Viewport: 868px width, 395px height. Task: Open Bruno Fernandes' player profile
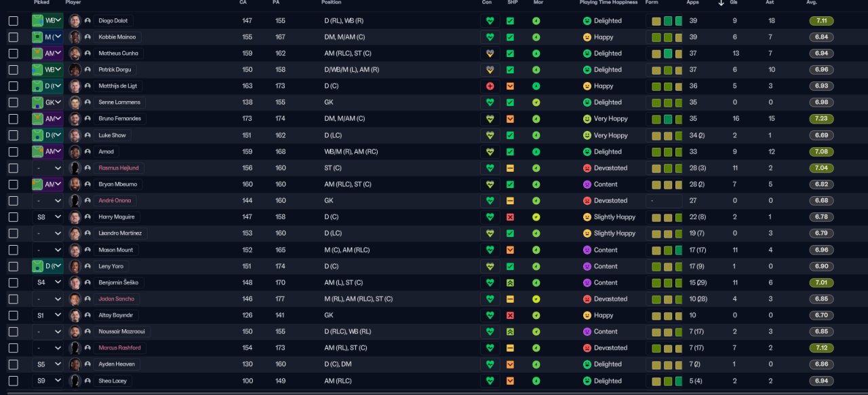pyautogui.click(x=119, y=119)
